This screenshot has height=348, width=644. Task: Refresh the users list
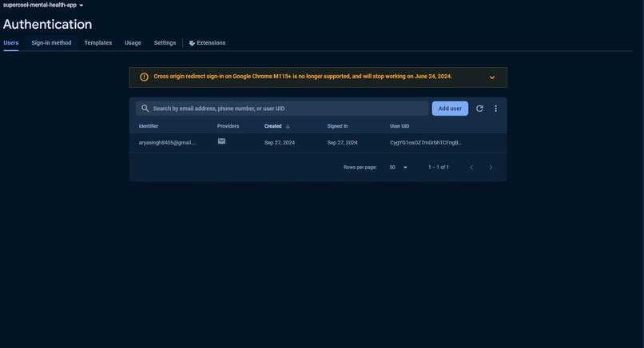pos(479,109)
